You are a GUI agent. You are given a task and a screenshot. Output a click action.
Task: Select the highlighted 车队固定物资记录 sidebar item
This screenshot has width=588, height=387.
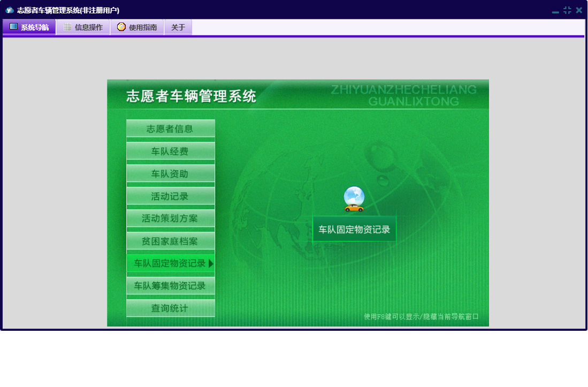171,263
